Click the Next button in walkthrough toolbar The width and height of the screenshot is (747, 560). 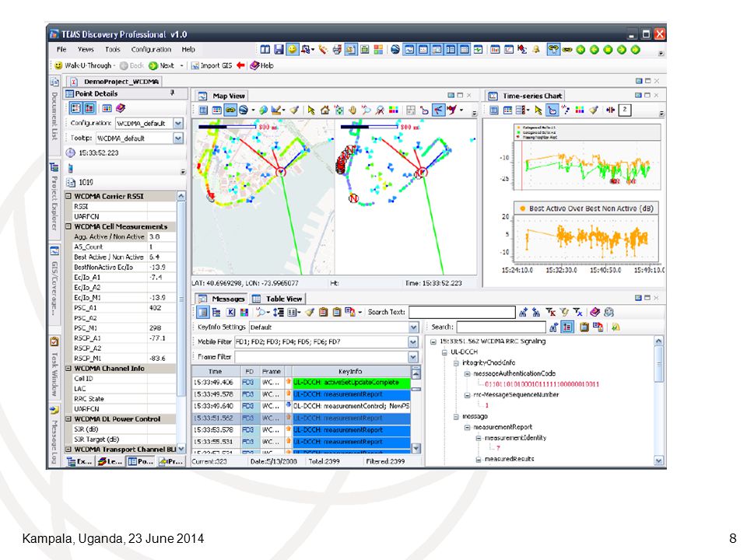(x=162, y=65)
